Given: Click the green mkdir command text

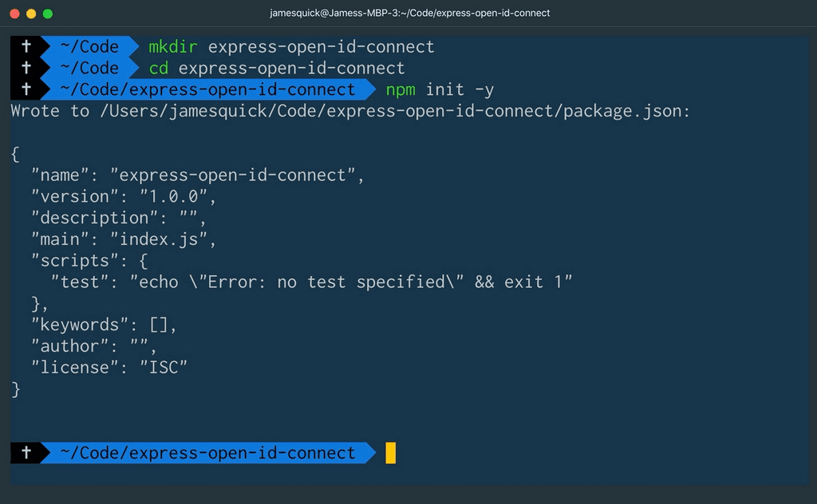Looking at the screenshot, I should [x=172, y=46].
